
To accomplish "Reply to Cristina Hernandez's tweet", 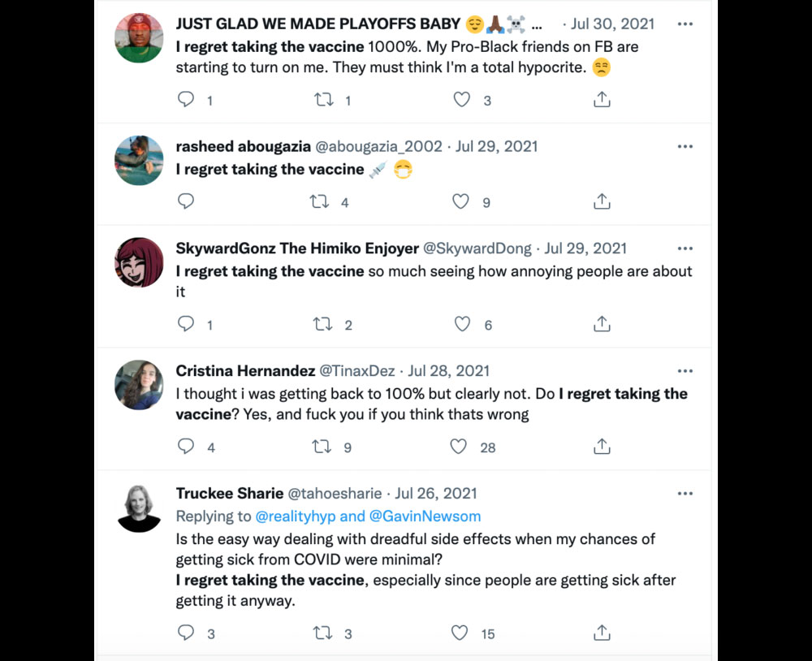I will (186, 447).
